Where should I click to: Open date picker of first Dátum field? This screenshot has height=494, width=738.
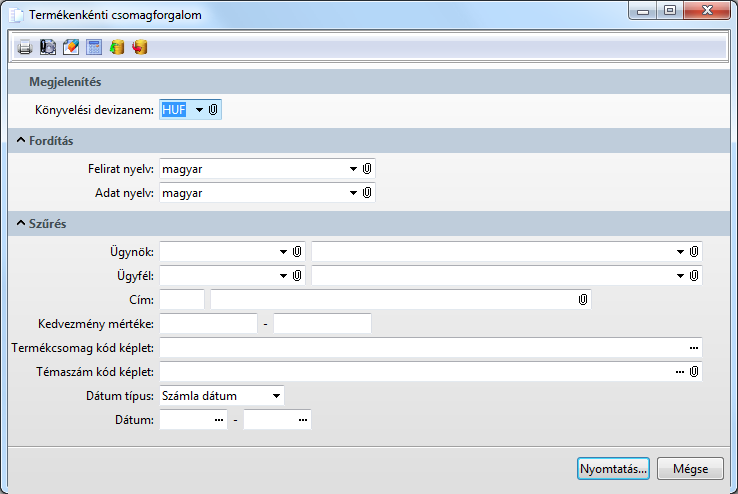(x=219, y=420)
